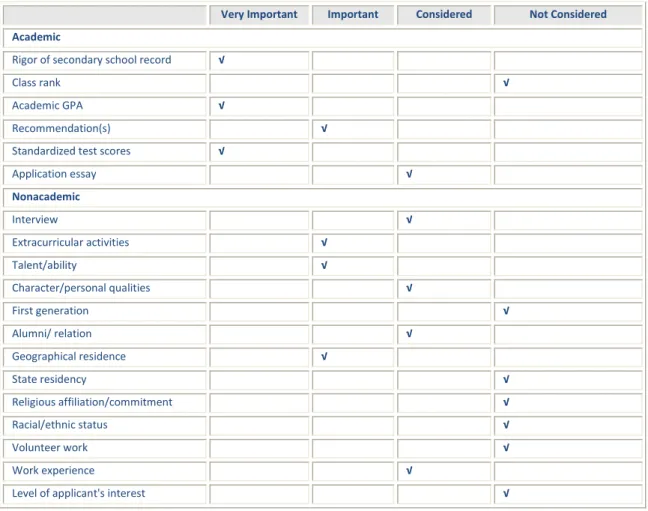Click the Important checkmark for Extracurricular activities
The image size is (648, 511).
(x=324, y=242)
